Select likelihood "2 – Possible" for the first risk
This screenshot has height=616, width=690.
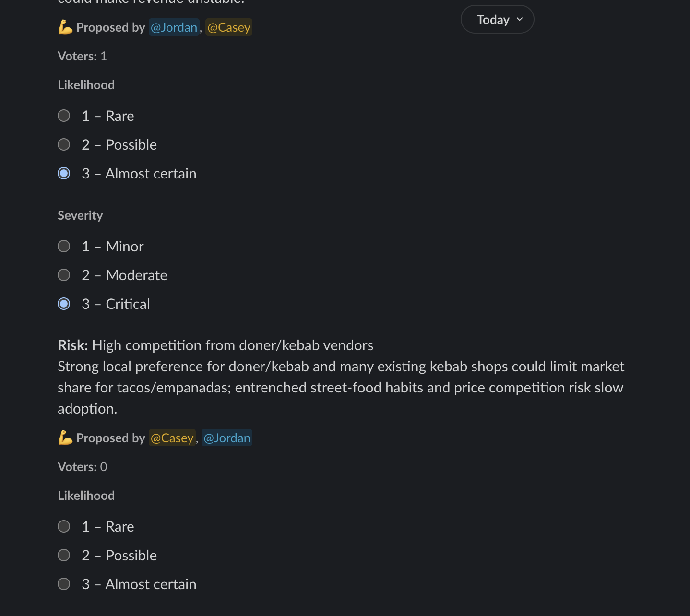point(64,144)
